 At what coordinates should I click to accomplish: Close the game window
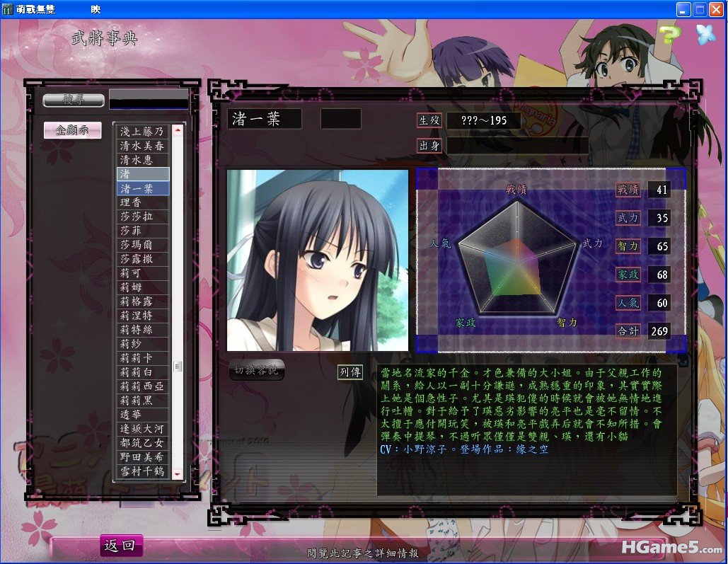pyautogui.click(x=717, y=10)
